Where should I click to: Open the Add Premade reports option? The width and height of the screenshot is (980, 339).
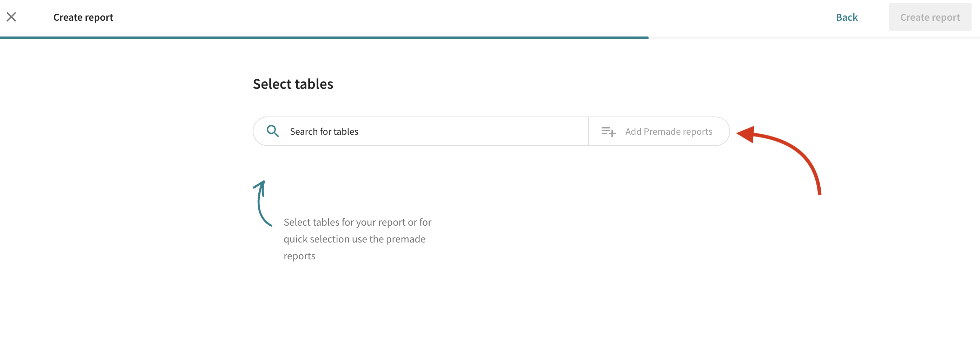[668, 132]
